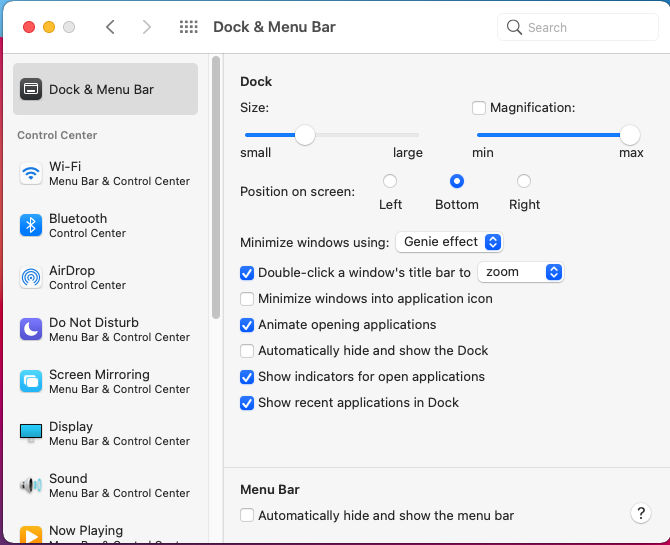Click the Sound speaker icon
The width and height of the screenshot is (670, 545).
(x=31, y=486)
